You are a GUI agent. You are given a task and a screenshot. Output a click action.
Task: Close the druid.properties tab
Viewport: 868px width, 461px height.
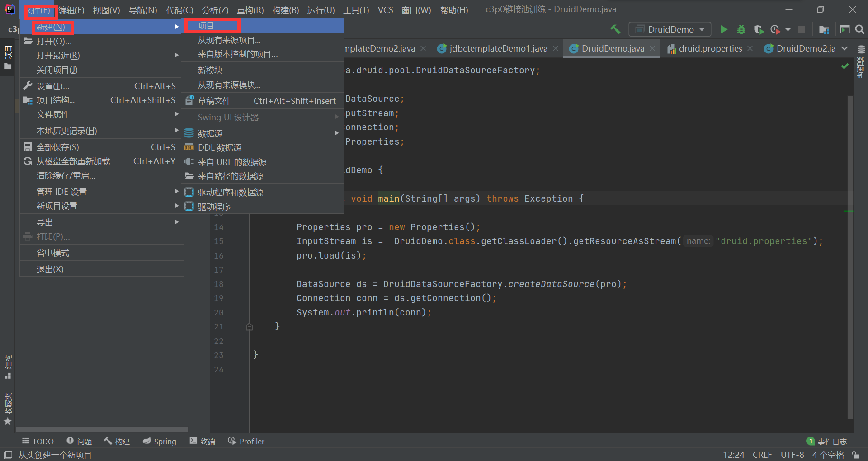point(750,48)
